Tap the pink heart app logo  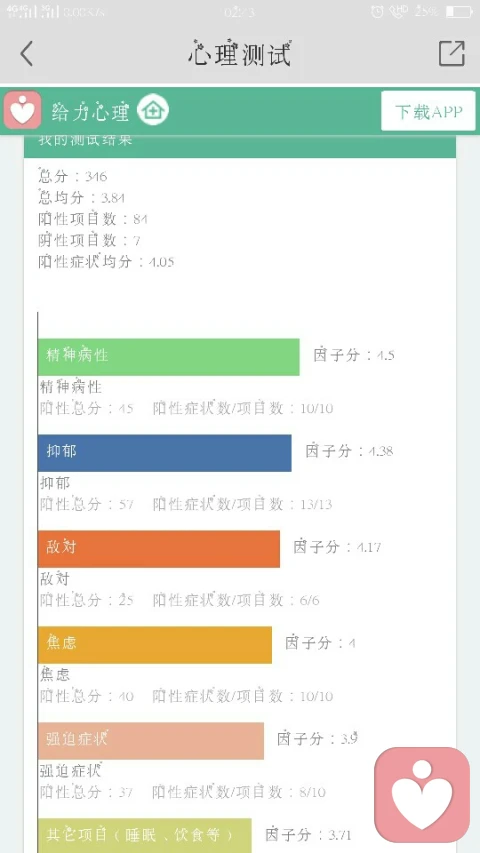[22, 110]
